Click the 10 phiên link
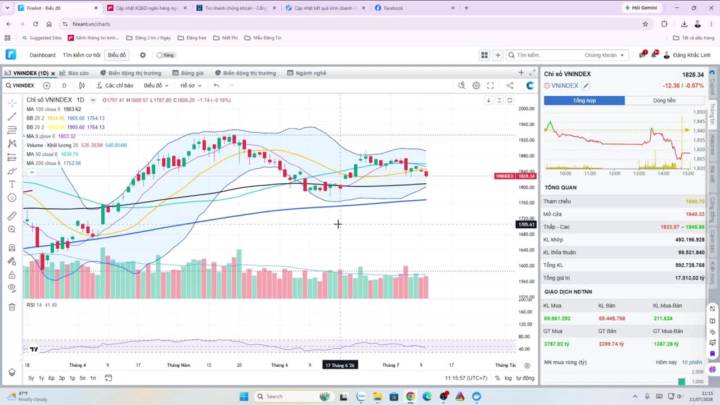The image size is (720, 405). (x=692, y=362)
